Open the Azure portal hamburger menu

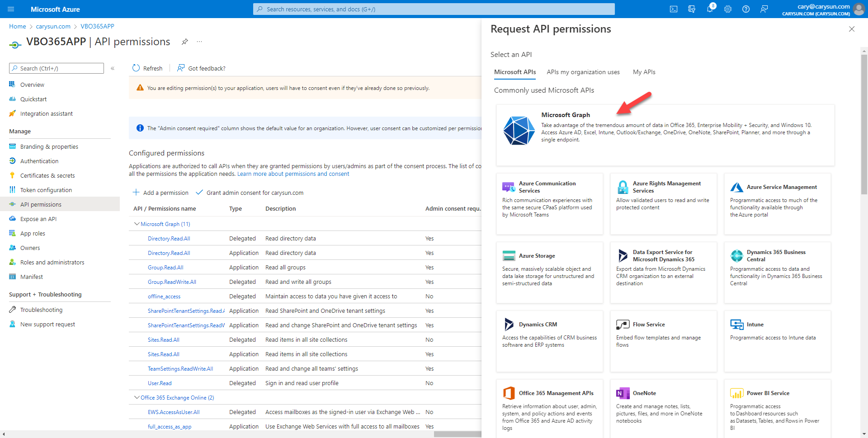[11, 9]
